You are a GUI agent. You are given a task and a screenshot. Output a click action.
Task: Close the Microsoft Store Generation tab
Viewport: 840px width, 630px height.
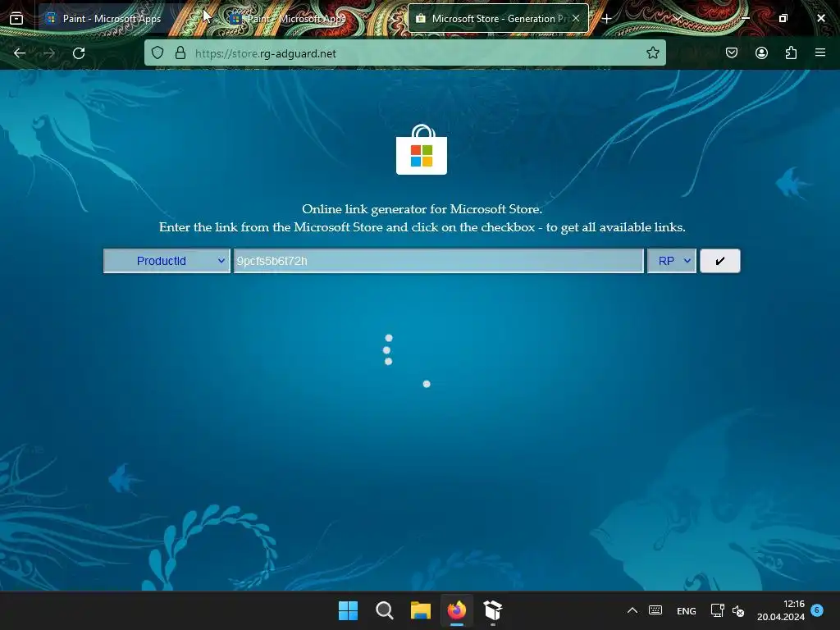tap(576, 18)
